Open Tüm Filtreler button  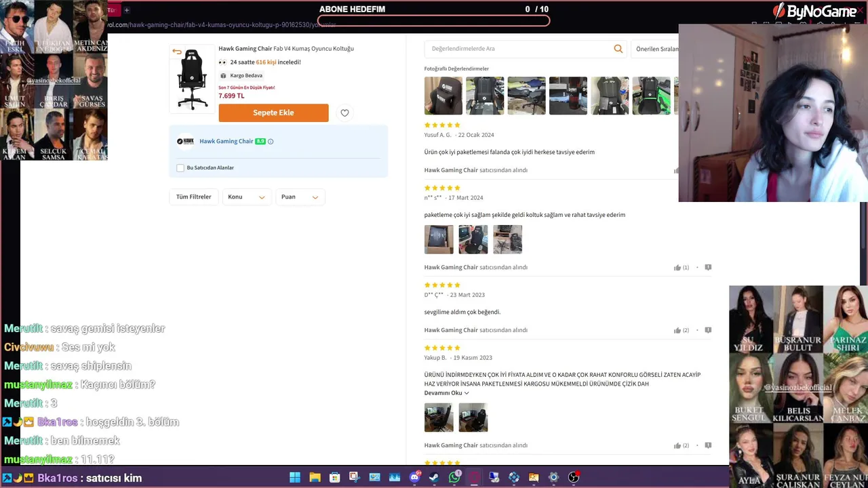(193, 197)
